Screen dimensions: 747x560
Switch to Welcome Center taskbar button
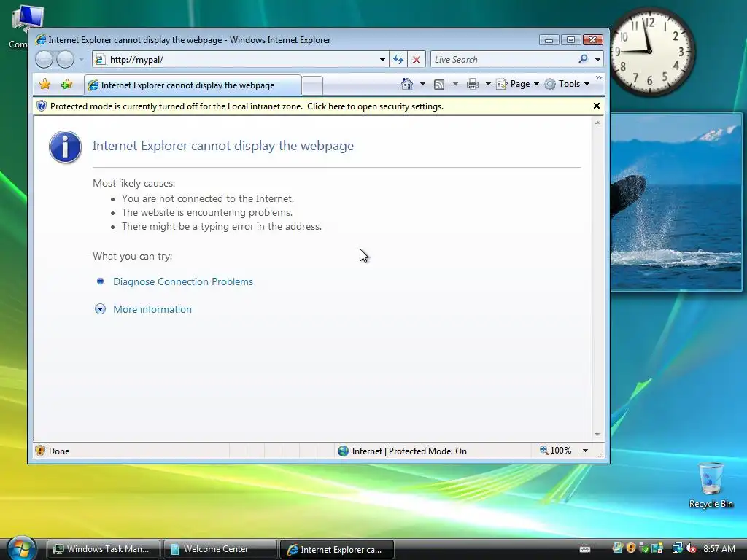pyautogui.click(x=220, y=549)
